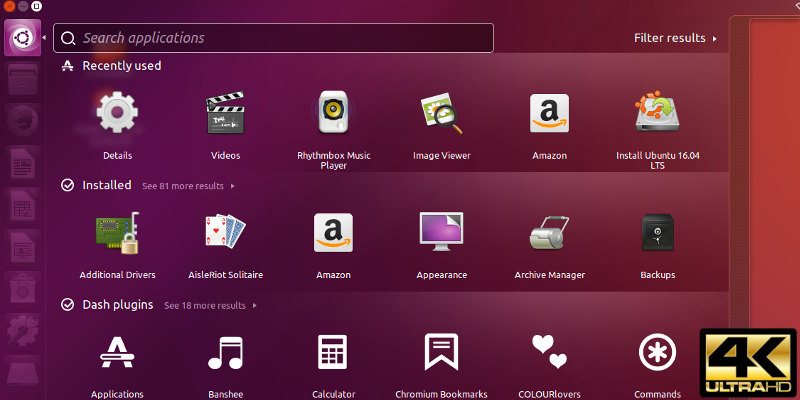Collapse the Installed section header
Viewport: 800px width, 400px height.
tap(96, 185)
